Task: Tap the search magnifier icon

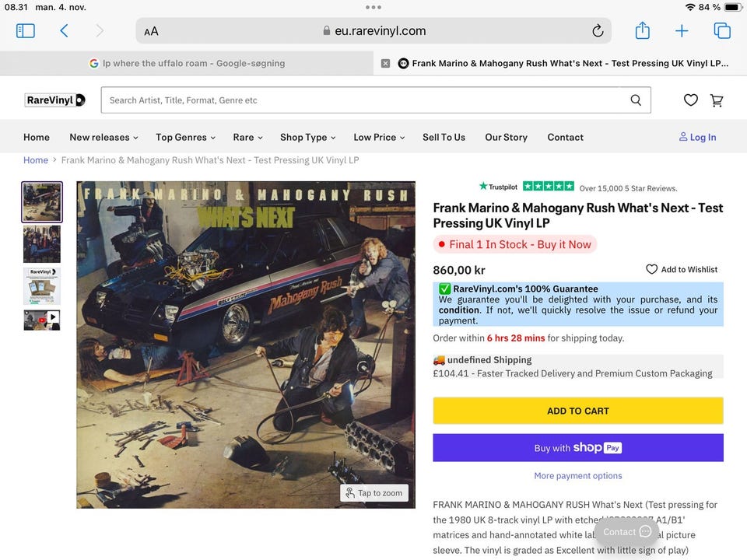Action: 636,100
